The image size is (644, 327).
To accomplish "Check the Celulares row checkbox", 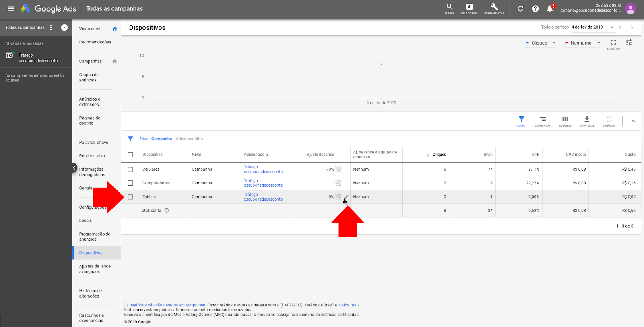I will [130, 170].
